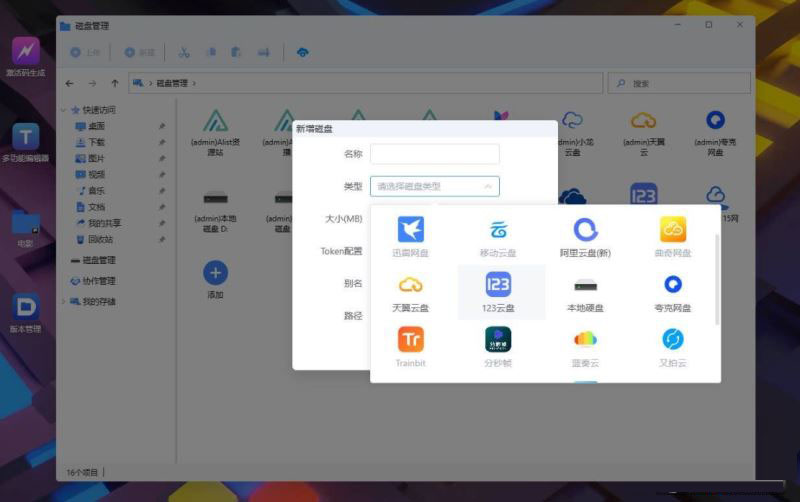Open the 多功能编辑器 desktop icon
Screen dimensions: 800x502
pos(26,142)
